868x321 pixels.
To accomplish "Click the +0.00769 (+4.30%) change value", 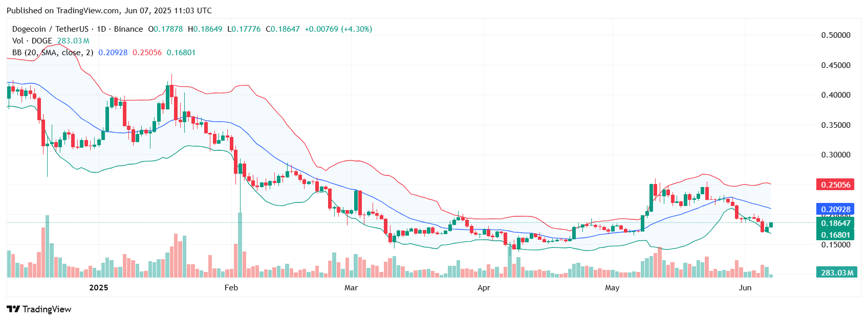I will tap(338, 29).
